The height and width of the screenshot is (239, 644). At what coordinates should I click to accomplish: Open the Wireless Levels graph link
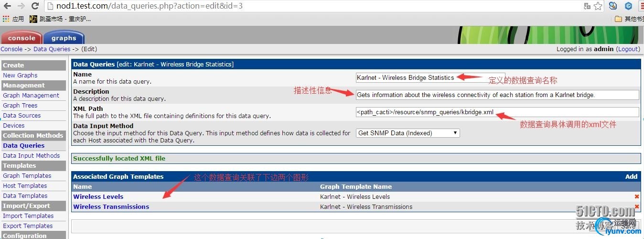click(x=98, y=196)
